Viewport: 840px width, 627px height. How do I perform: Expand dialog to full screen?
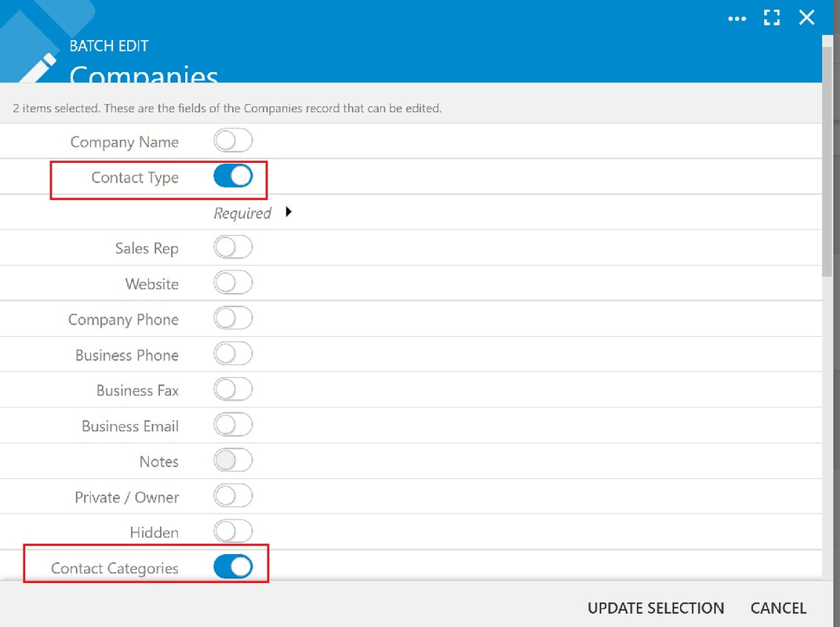tap(772, 18)
